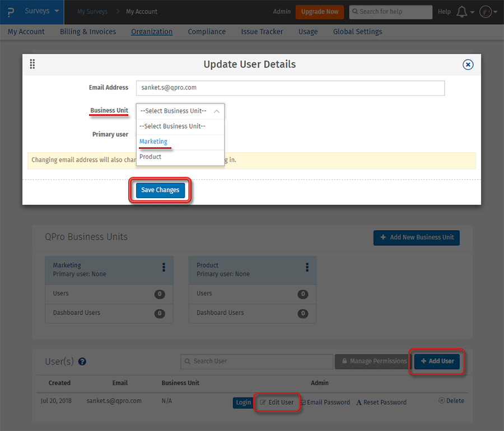Open Marketing unit three-dot menu
Image resolution: width=504 pixels, height=431 pixels.
tap(164, 267)
